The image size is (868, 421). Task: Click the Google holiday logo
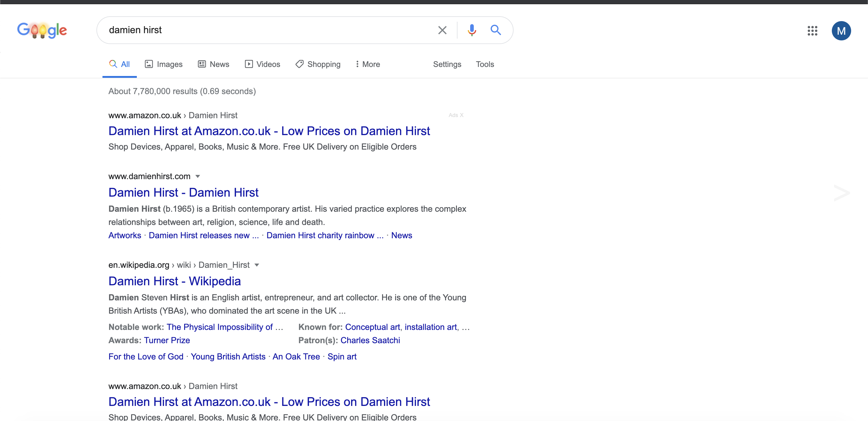tap(42, 30)
